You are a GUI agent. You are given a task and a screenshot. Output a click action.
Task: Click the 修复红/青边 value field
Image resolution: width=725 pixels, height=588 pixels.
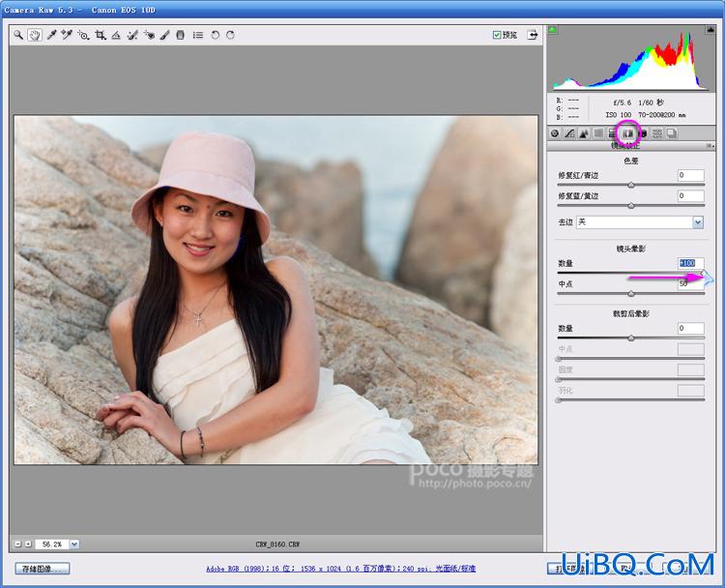691,175
